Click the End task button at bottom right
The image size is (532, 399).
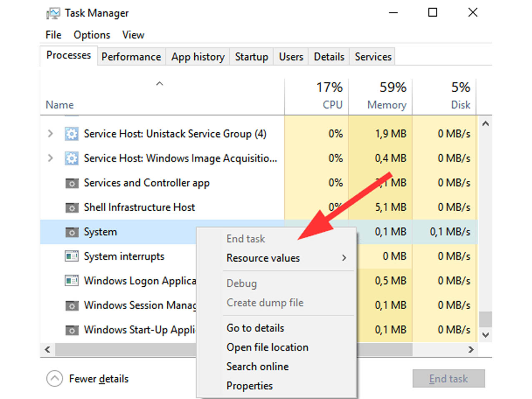coord(449,379)
